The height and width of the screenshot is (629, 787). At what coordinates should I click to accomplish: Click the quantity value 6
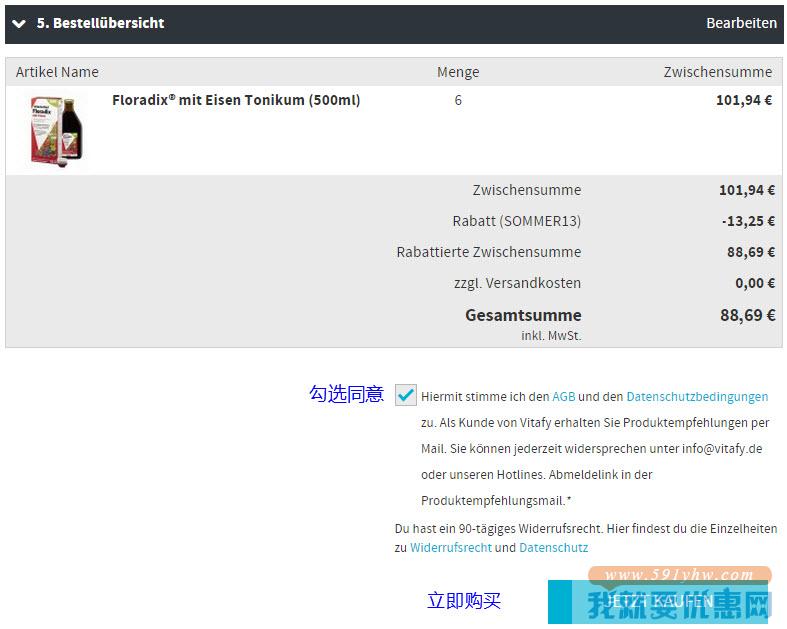click(458, 100)
